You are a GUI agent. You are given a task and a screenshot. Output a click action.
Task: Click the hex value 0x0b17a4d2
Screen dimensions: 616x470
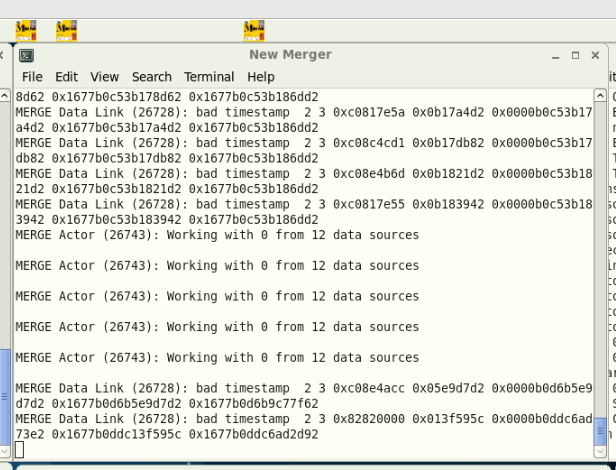click(448, 112)
